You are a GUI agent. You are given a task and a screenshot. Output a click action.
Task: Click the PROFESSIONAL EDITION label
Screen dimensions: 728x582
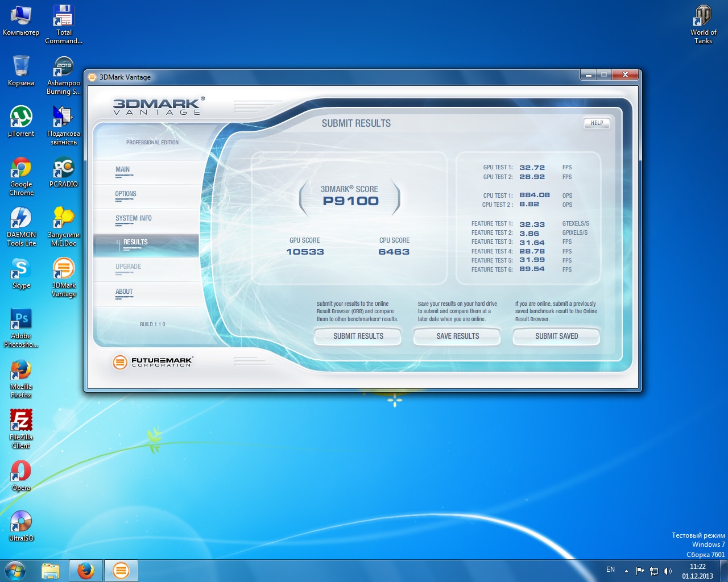click(x=152, y=143)
